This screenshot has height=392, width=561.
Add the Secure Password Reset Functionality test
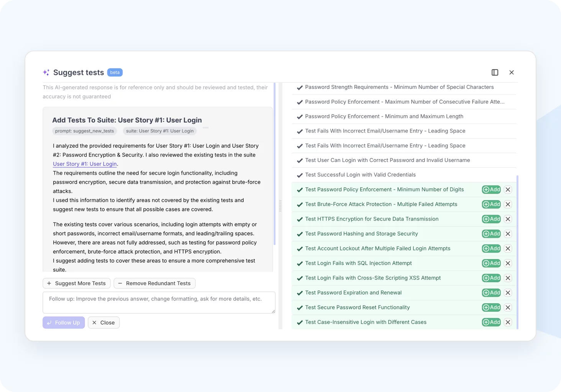pyautogui.click(x=491, y=307)
